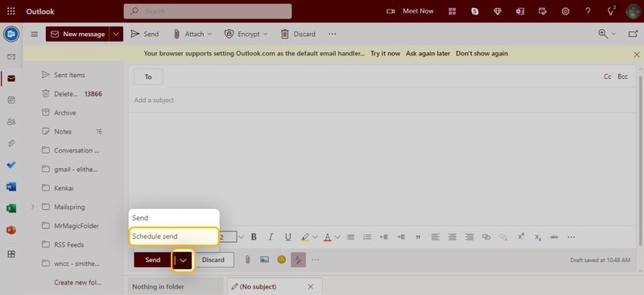Insert pictures inline using the image icon
The height and width of the screenshot is (295, 644).
tap(265, 260)
